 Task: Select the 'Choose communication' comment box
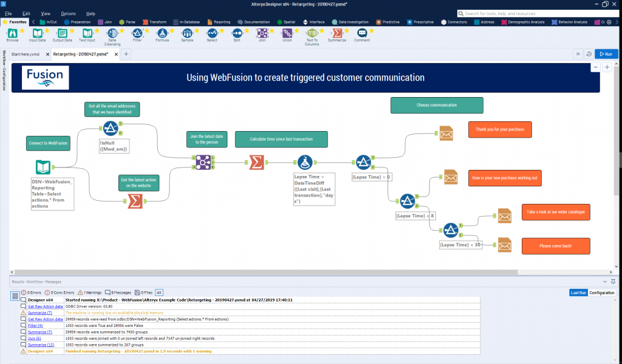[x=437, y=106]
